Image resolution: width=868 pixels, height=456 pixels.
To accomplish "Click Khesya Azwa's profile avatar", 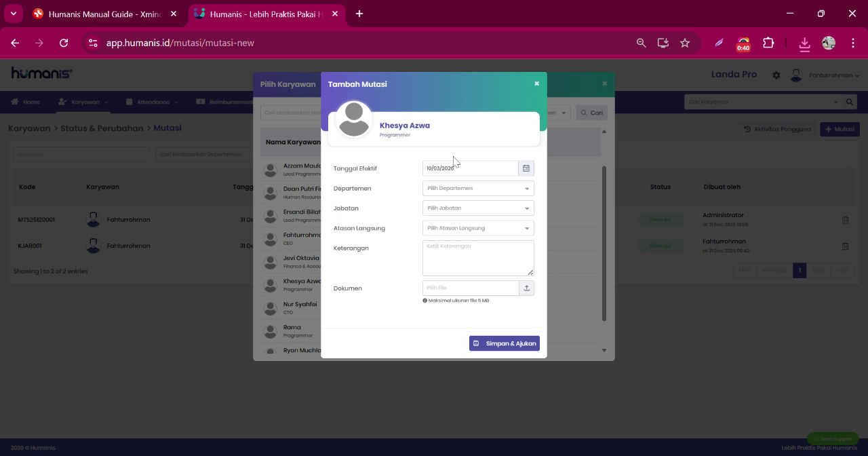I will [353, 119].
